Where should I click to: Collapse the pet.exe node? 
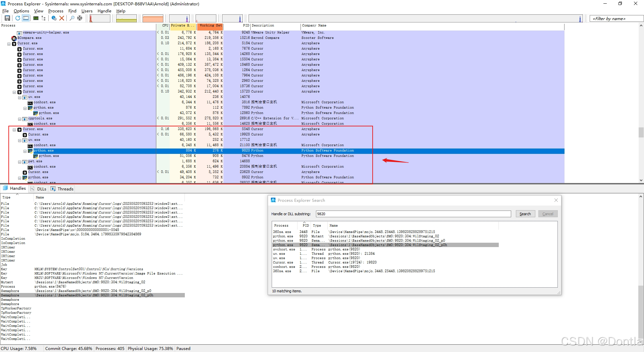[19, 162]
